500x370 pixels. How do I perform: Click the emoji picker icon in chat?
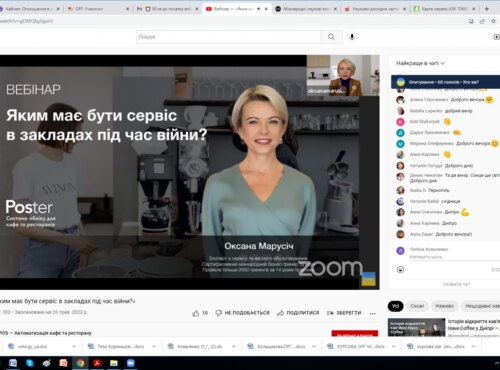tap(400, 269)
